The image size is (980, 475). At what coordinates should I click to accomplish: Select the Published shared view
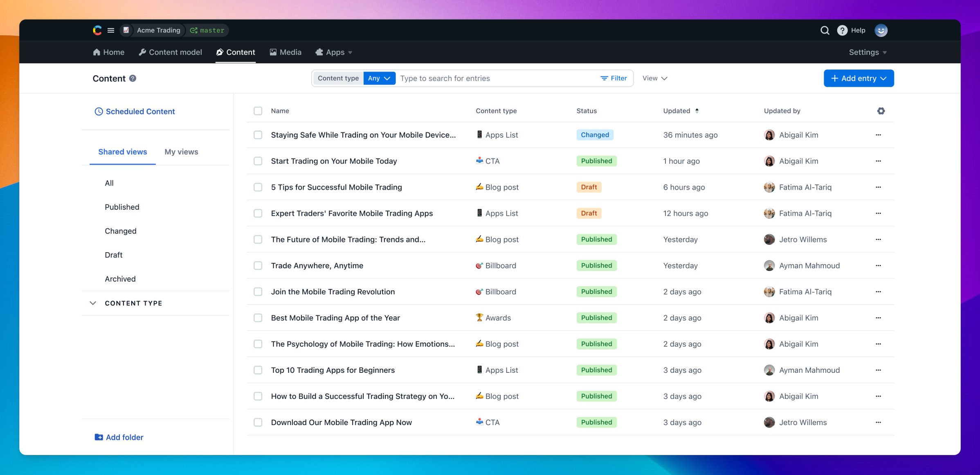[122, 207]
